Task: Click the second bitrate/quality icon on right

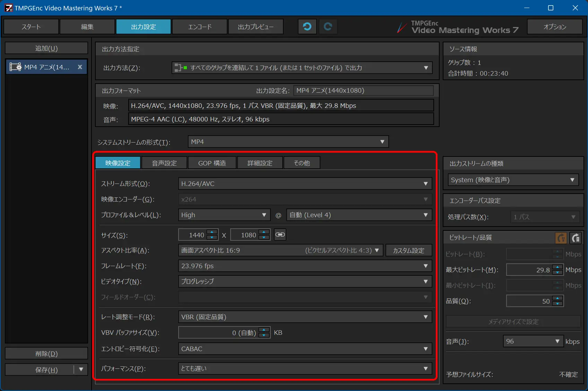Action: coord(576,238)
